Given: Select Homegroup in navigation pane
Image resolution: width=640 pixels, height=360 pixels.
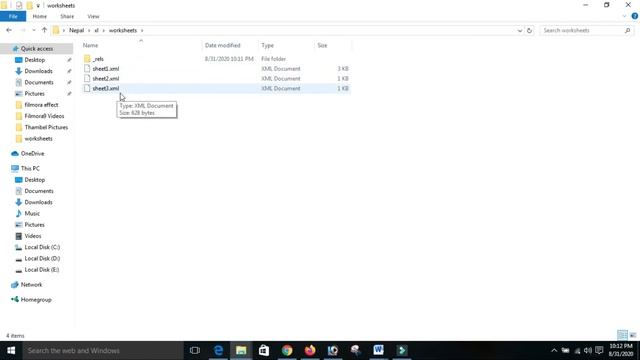Looking at the screenshot, I should pos(36,300).
